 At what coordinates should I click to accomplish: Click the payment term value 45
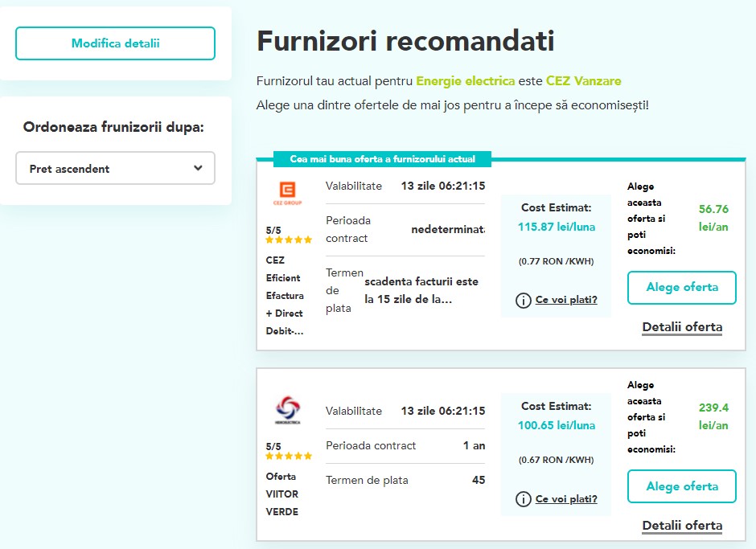coord(479,480)
